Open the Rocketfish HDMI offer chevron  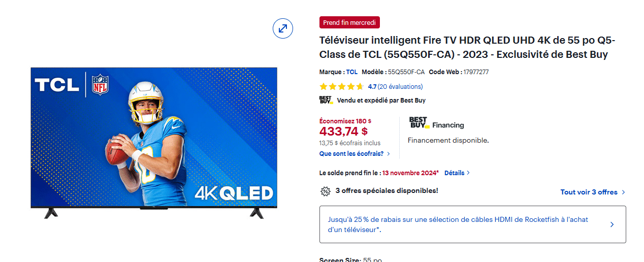click(x=611, y=224)
